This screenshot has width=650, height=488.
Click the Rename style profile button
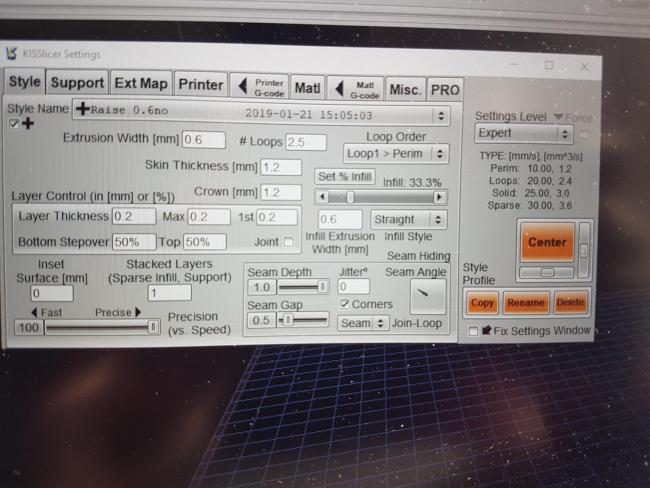point(526,303)
